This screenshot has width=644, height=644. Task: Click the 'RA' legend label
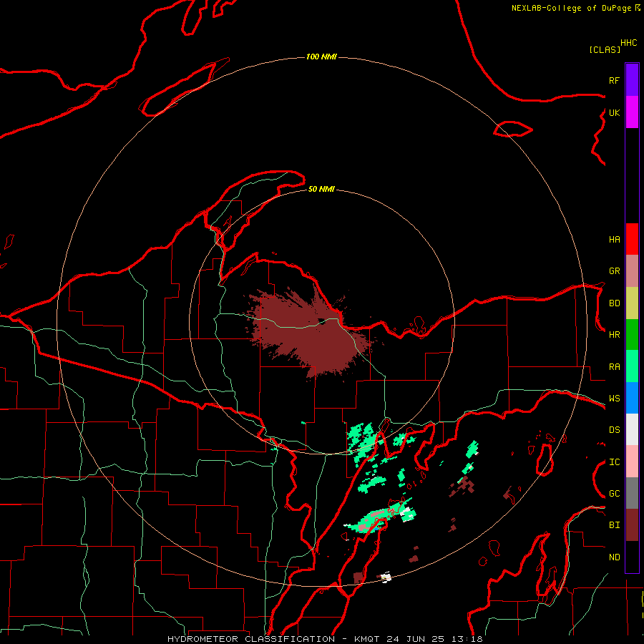[x=614, y=367]
